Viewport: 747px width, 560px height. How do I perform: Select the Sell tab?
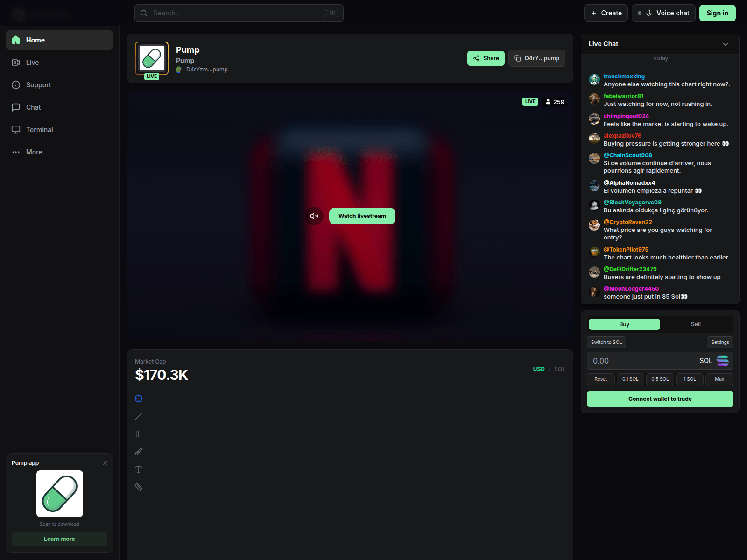click(696, 324)
